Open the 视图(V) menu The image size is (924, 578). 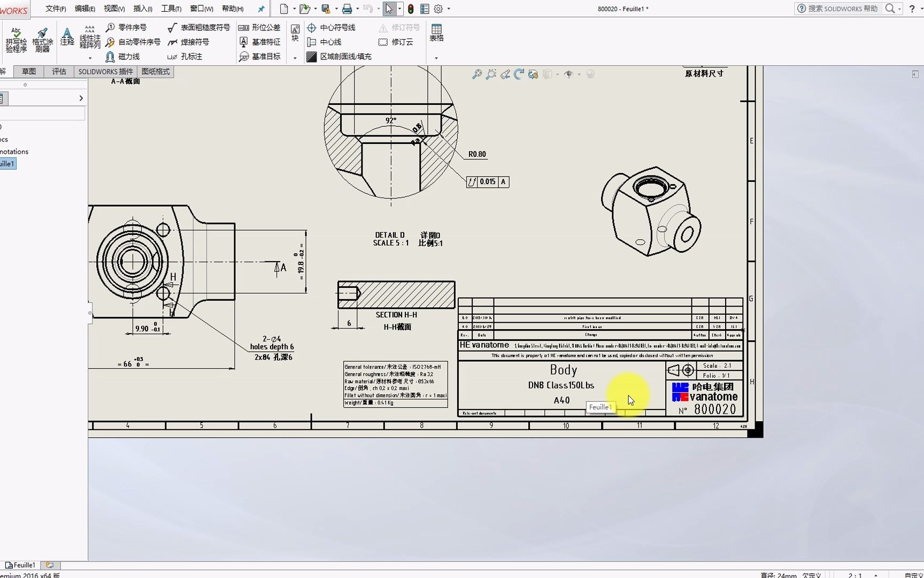114,9
